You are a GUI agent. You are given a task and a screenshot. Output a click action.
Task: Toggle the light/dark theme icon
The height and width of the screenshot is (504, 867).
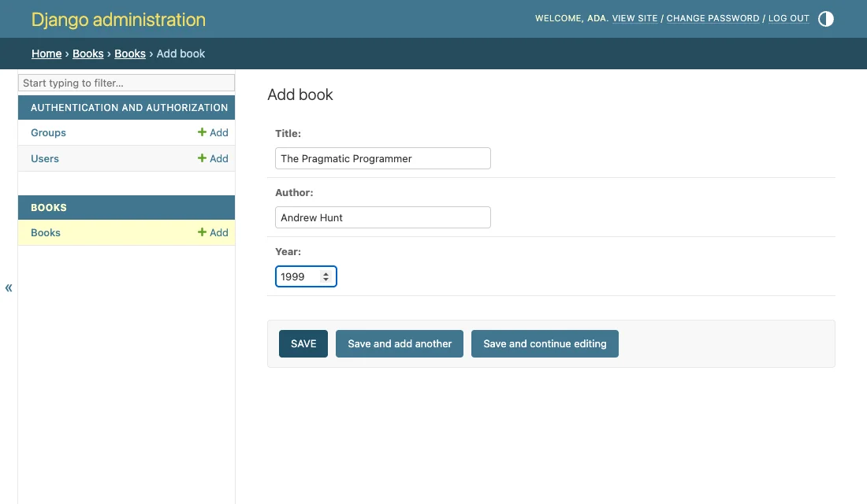click(825, 19)
